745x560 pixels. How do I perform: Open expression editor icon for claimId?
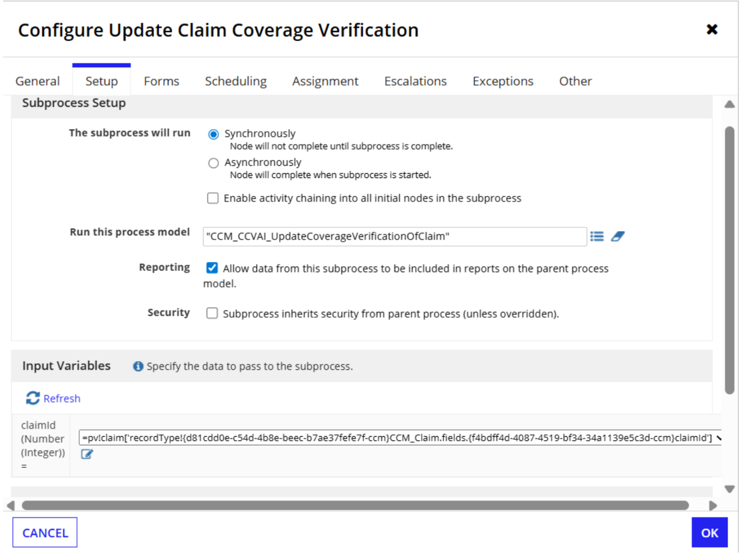[87, 454]
